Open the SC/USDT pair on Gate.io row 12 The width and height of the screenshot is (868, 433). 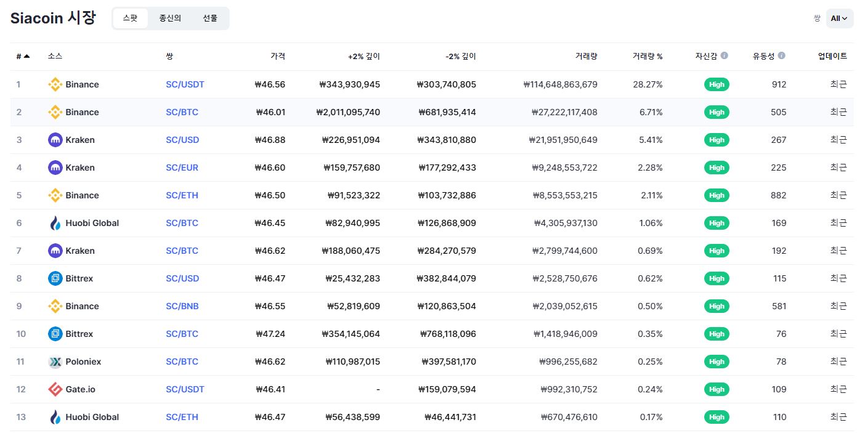[x=185, y=389]
